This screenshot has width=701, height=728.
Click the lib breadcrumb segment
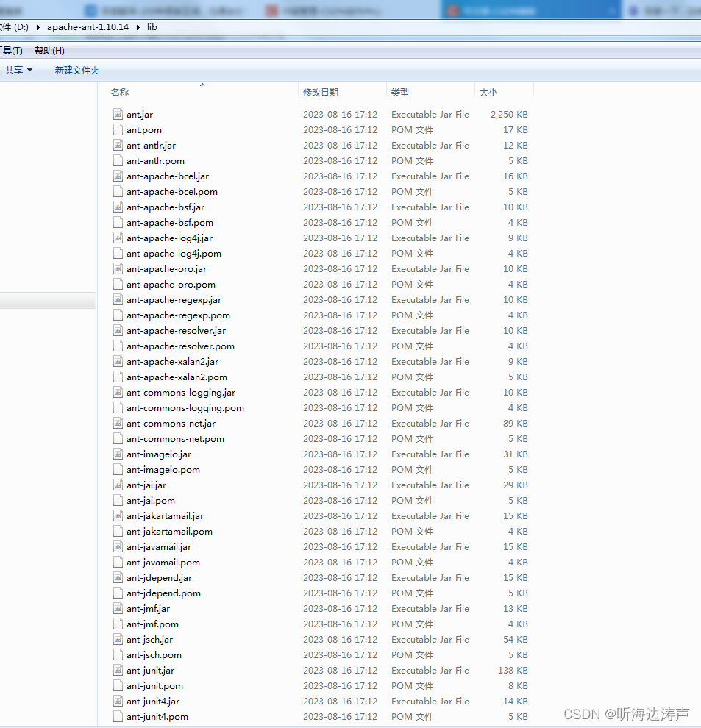click(x=152, y=27)
